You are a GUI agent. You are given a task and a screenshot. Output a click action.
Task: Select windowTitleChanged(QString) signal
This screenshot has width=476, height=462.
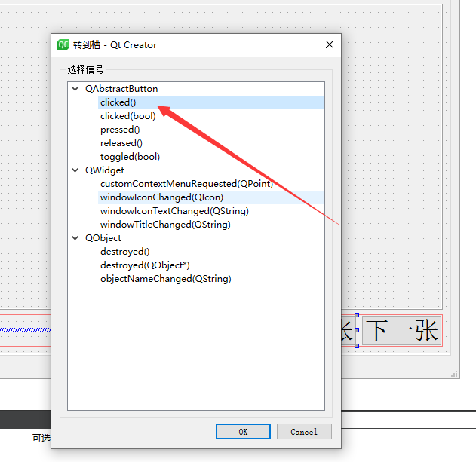tap(165, 225)
